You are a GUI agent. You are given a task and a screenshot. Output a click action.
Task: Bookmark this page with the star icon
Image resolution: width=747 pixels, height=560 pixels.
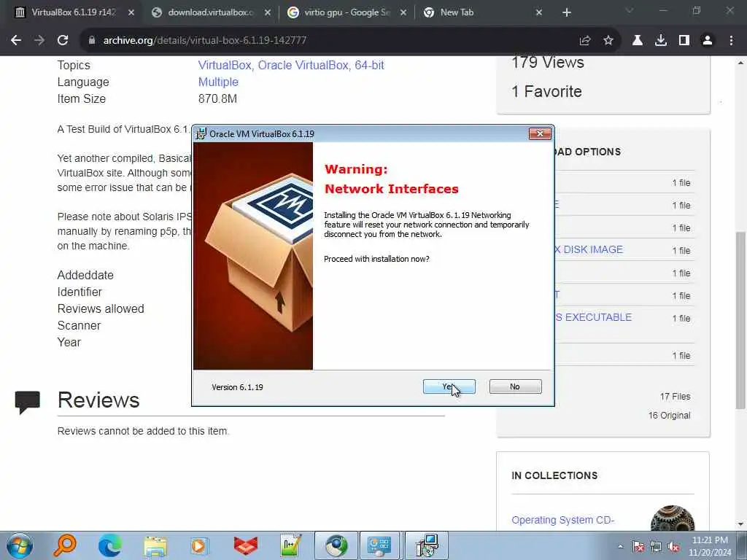point(608,41)
